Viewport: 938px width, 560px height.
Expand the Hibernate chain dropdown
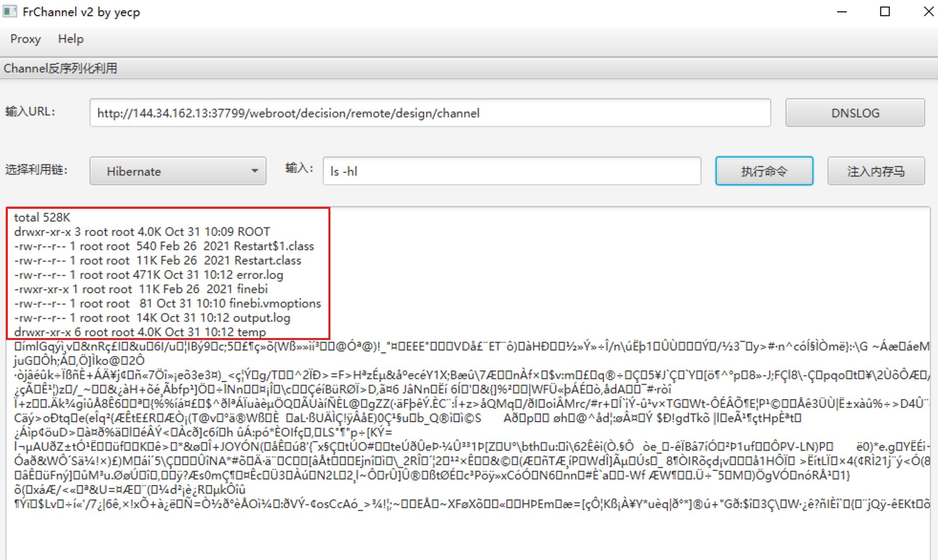pos(178,171)
